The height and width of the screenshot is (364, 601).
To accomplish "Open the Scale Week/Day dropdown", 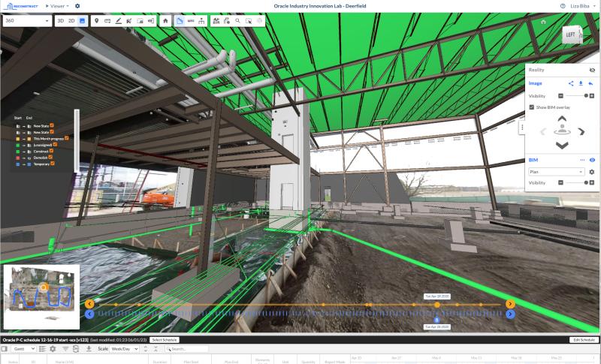I will click(x=124, y=349).
